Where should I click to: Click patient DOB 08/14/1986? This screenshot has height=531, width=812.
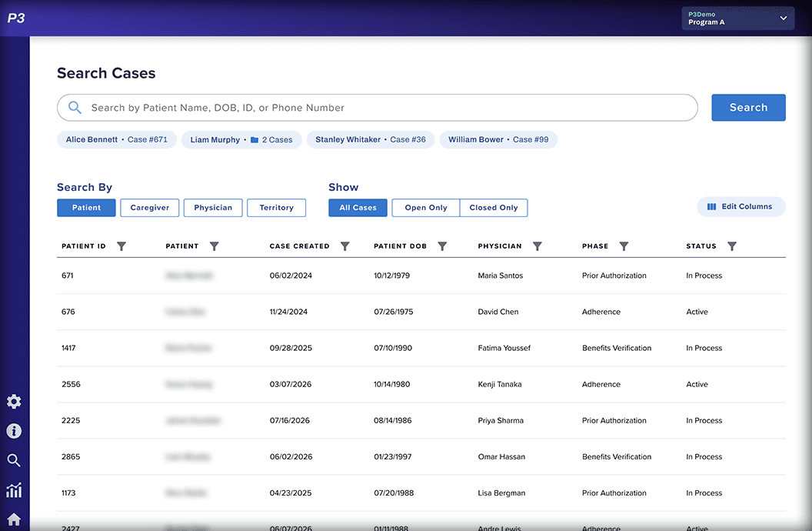tap(392, 421)
